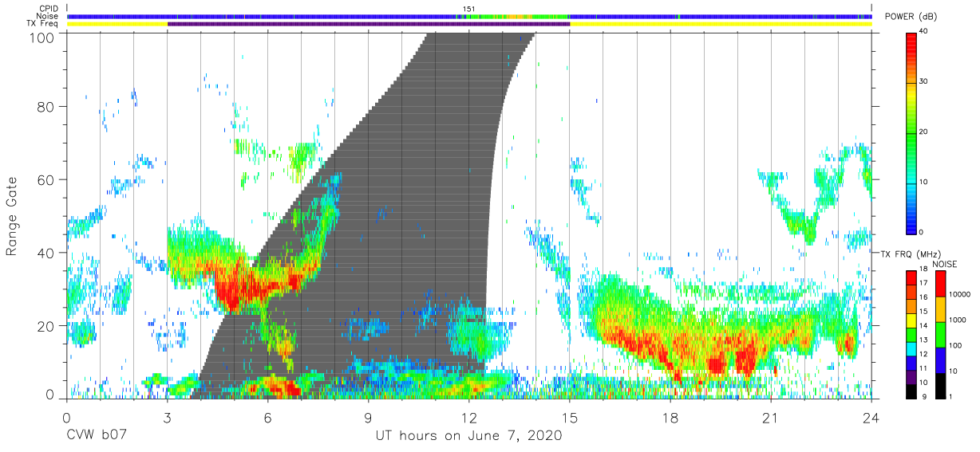Click black segment of TX FRQ color bar
This screenshot has width=980, height=452.
coord(911,391)
